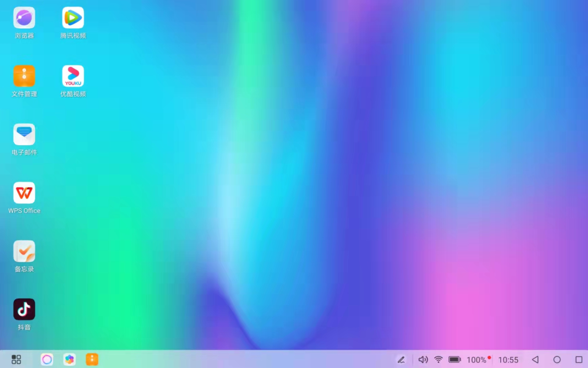
Task: Click the battery icon in tray
Action: point(455,359)
